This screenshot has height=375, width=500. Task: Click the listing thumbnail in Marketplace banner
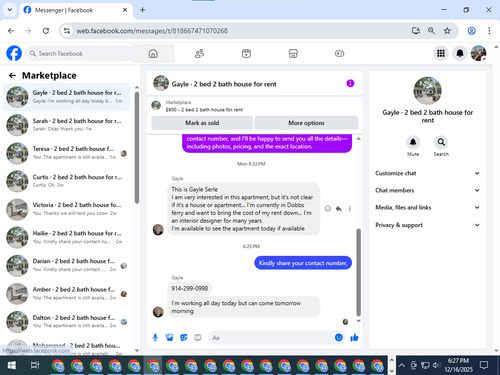156,105
